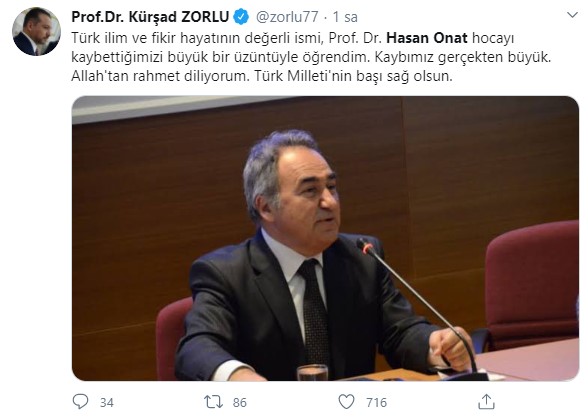Like the tweet with the heart icon
This screenshot has height=420, width=588.
(x=346, y=402)
